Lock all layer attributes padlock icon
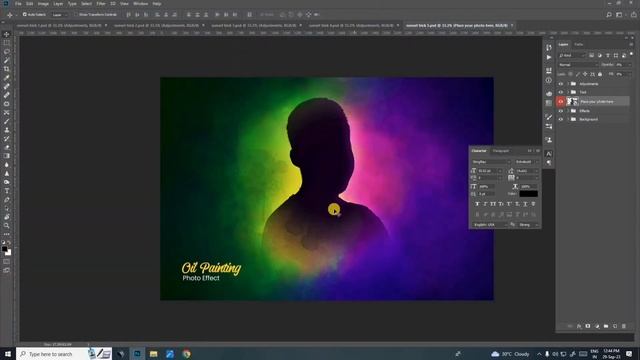The height and width of the screenshot is (360, 640). (600, 74)
